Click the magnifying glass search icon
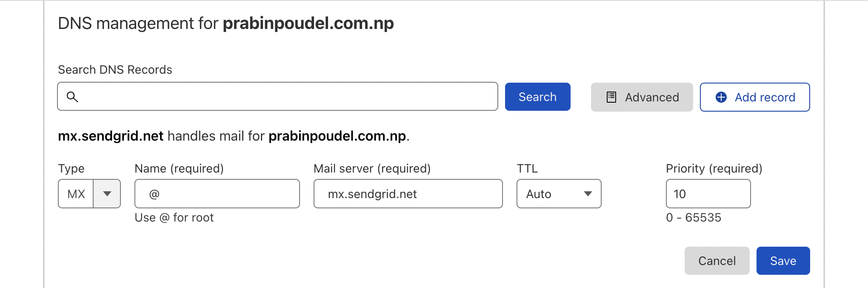Image resolution: width=868 pixels, height=288 pixels. click(73, 97)
